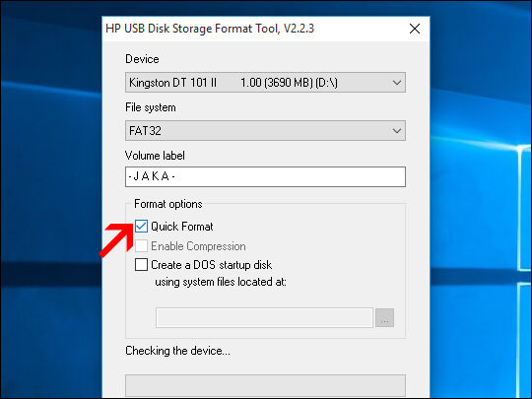Click the greyed-out Enable Compression checkbox
532x399 pixels.
141,245
